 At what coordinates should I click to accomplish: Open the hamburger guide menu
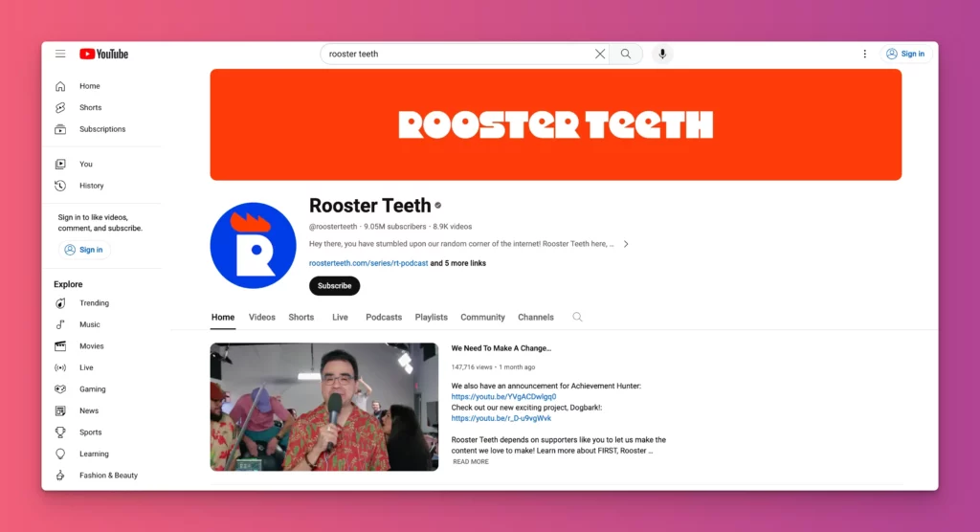click(x=60, y=54)
